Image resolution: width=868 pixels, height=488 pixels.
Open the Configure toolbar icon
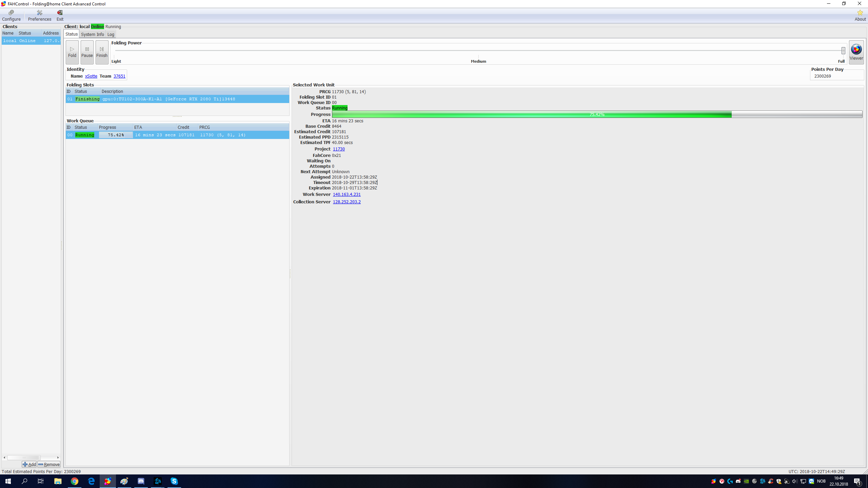tap(11, 16)
